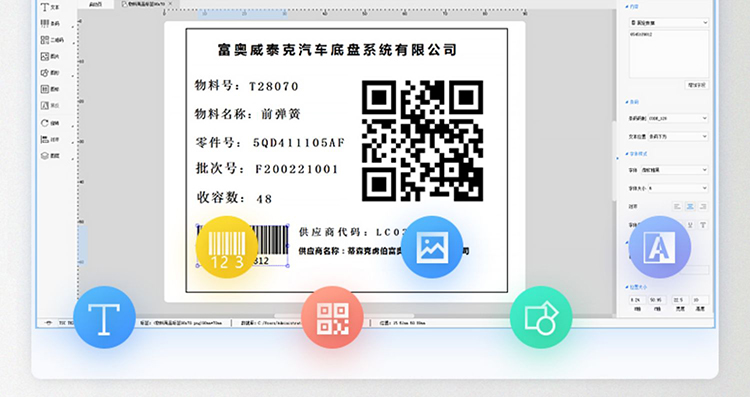
Task: Click the Layers tool in left toolbar
Action: [50, 155]
